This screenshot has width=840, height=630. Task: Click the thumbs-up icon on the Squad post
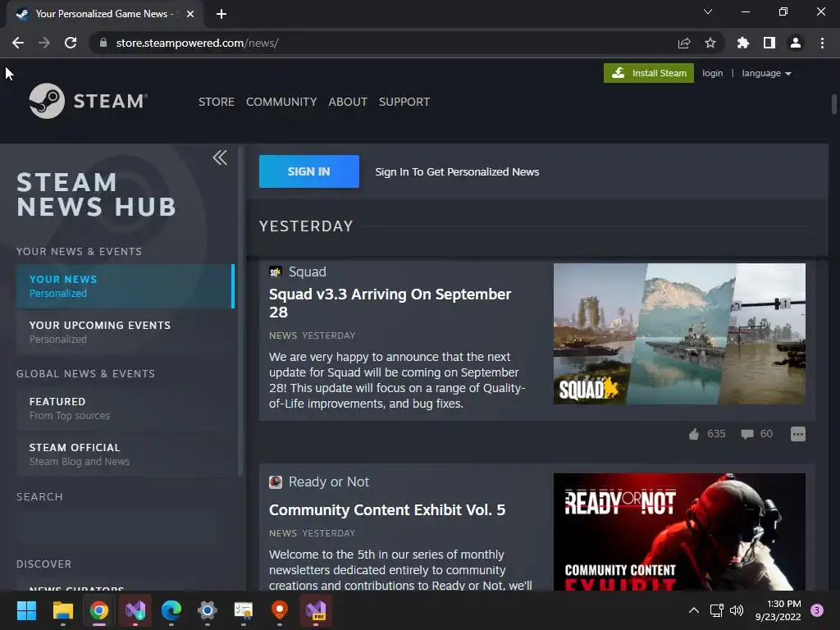click(x=694, y=434)
